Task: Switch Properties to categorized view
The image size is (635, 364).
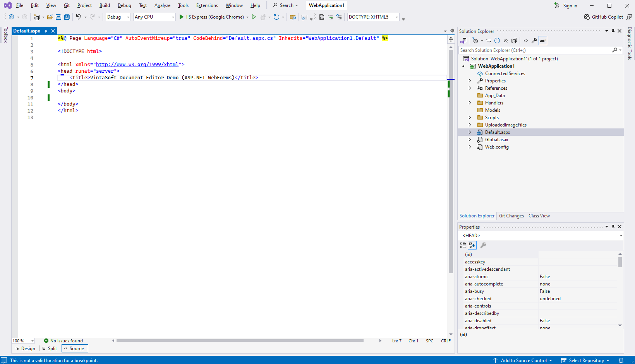Action: (463, 245)
